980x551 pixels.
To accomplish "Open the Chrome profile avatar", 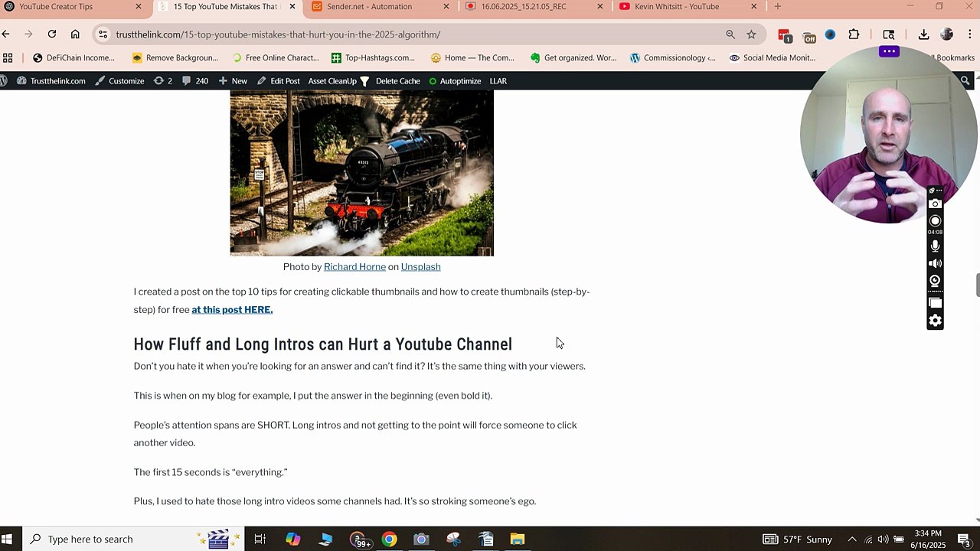I will [947, 34].
